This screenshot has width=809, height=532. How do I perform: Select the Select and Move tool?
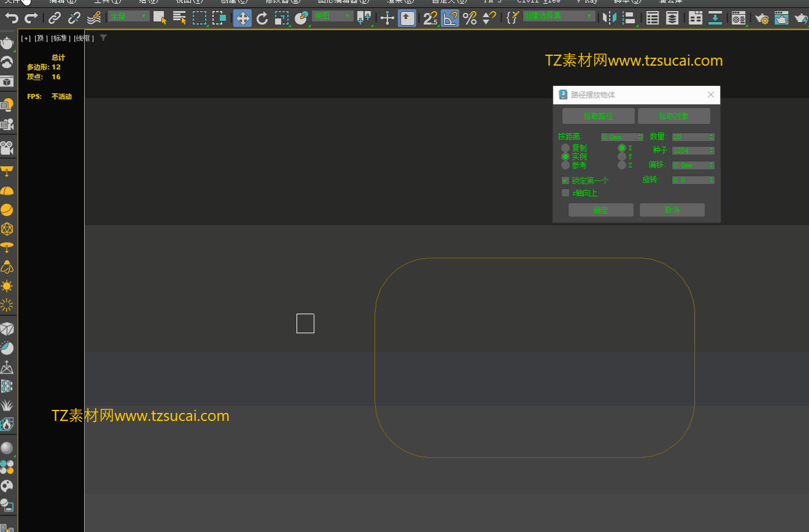[x=242, y=18]
